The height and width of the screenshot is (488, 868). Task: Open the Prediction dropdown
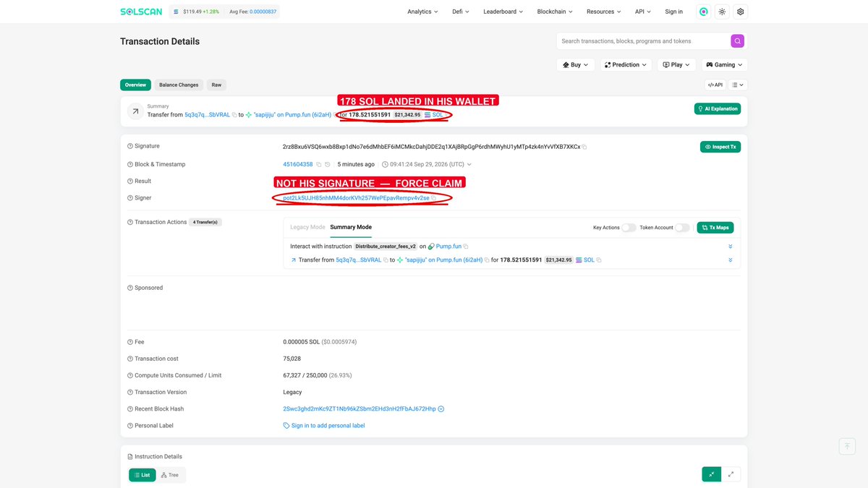click(626, 65)
